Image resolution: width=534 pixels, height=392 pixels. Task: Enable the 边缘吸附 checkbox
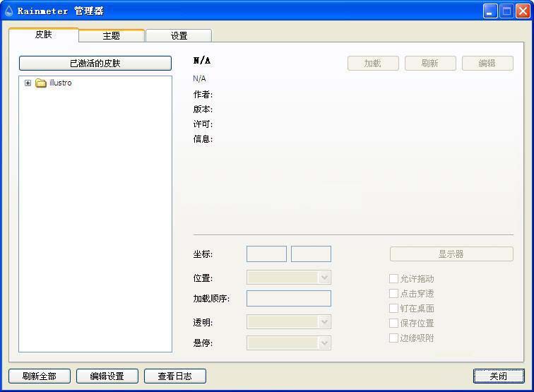pyautogui.click(x=394, y=338)
